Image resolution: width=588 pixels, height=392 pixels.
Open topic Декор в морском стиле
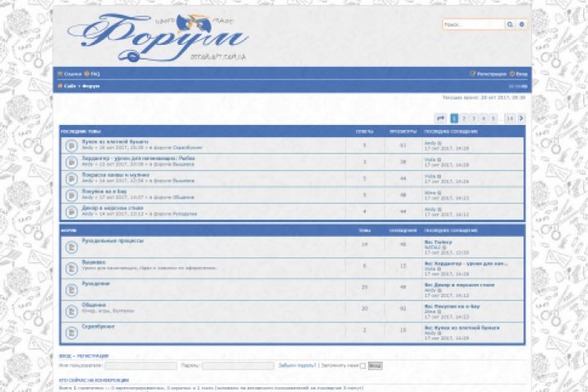[113, 207]
